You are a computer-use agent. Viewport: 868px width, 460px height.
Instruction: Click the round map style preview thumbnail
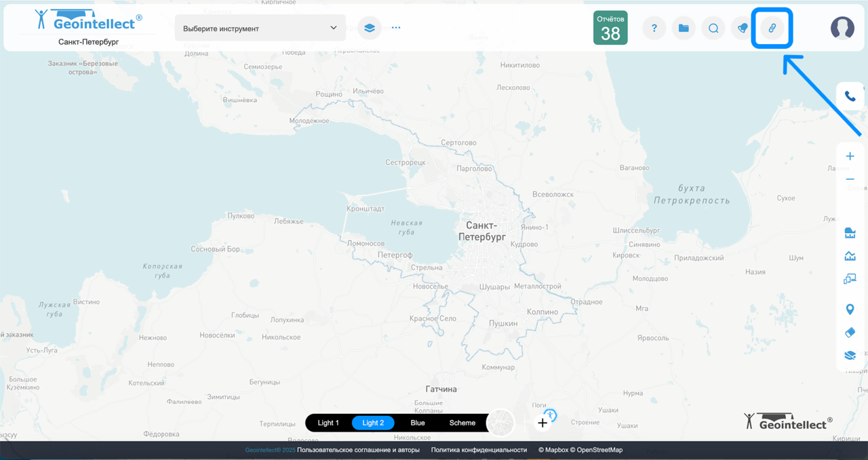[x=501, y=423]
